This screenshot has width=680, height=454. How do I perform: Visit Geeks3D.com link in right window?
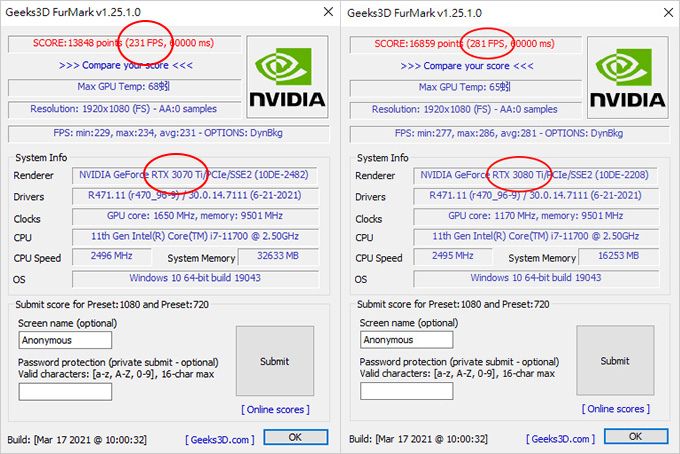(x=560, y=439)
